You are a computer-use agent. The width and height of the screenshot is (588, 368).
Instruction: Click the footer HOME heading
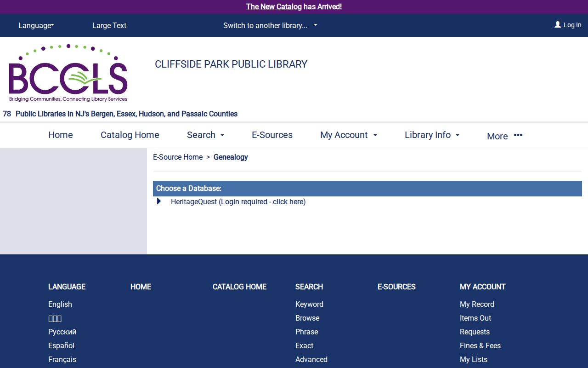point(141,287)
